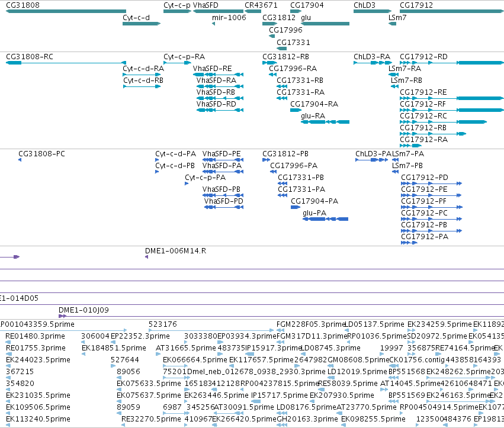504x428 pixels.
Task: Click EST GM08608.5prime
Action: (330, 366)
